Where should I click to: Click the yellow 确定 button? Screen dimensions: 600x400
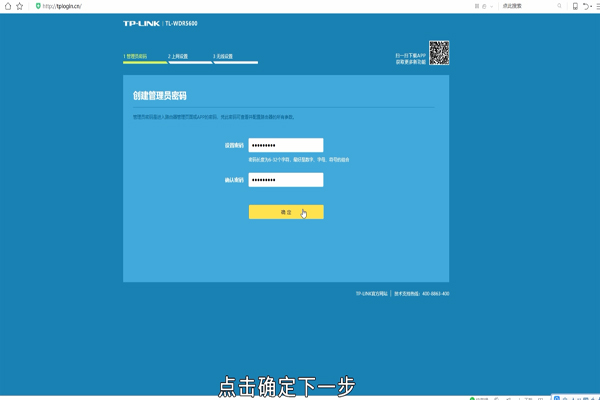pyautogui.click(x=286, y=212)
